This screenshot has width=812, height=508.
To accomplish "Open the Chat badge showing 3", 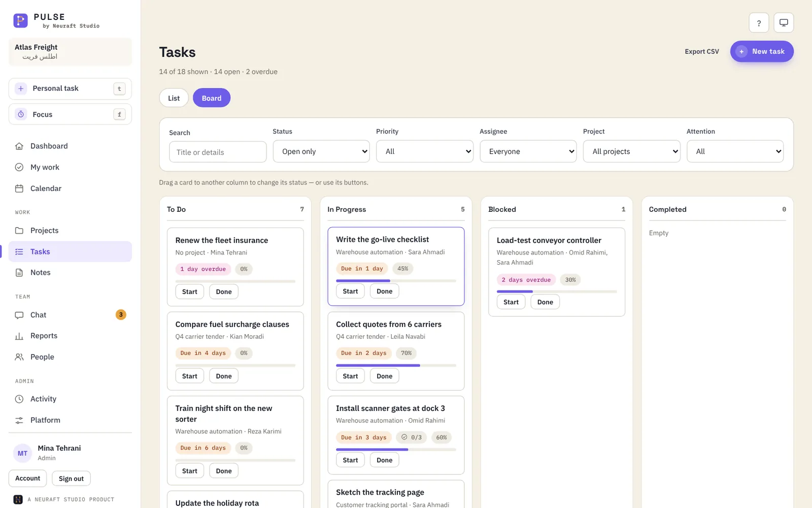I will pos(121,315).
